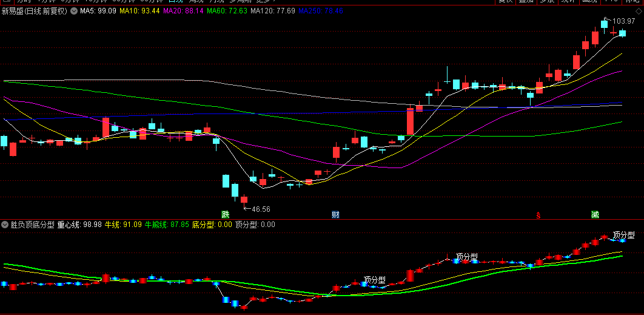Select the highest cyan candle below 103.97
Image resolution: width=644 pixels, height=315 pixels.
[x=604, y=24]
